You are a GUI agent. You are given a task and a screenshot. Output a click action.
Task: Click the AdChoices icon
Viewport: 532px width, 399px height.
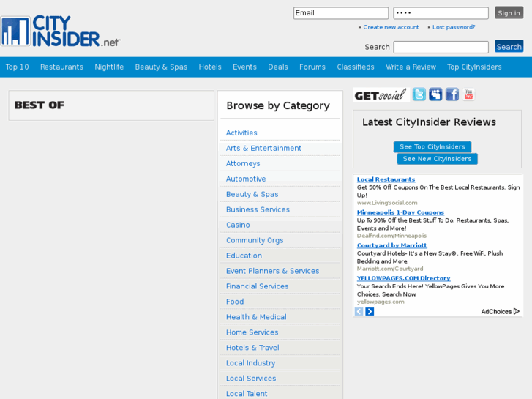pos(517,311)
